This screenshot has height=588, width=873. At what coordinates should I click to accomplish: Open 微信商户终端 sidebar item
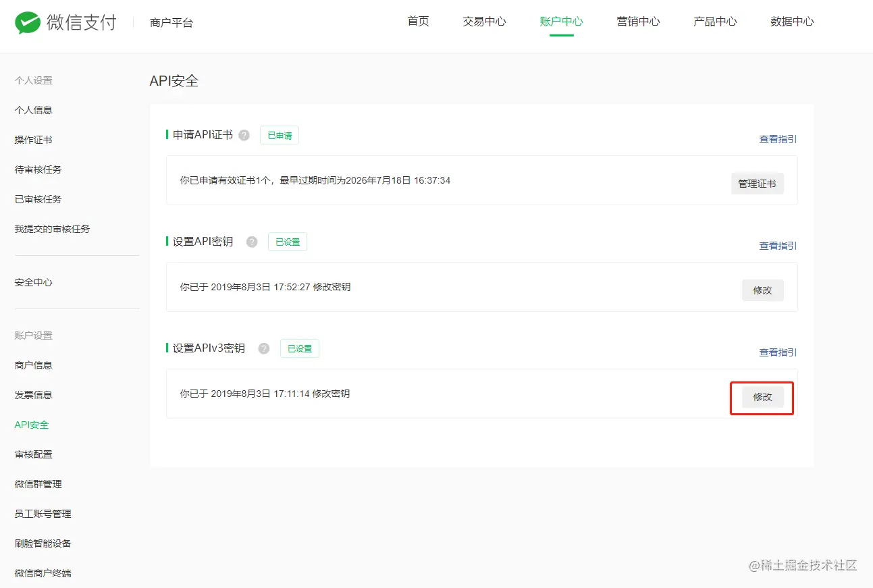(43, 573)
